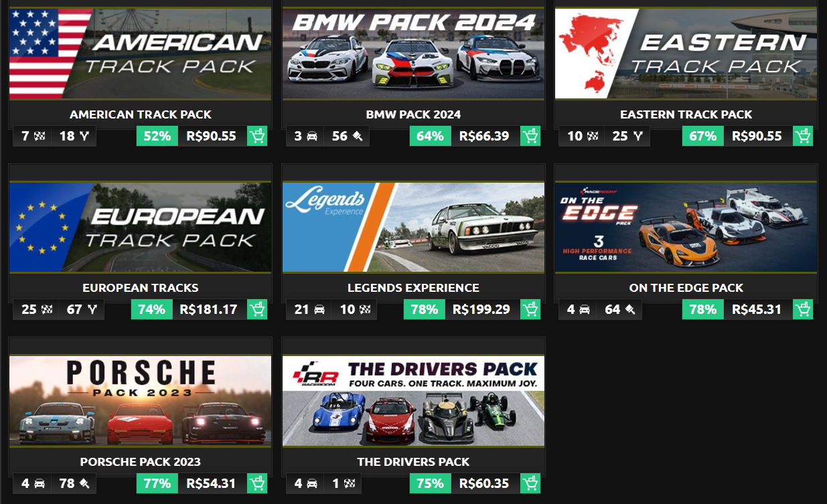827x504 pixels.
Task: Open the Porsche Pack 2023 banner
Action: (x=141, y=400)
